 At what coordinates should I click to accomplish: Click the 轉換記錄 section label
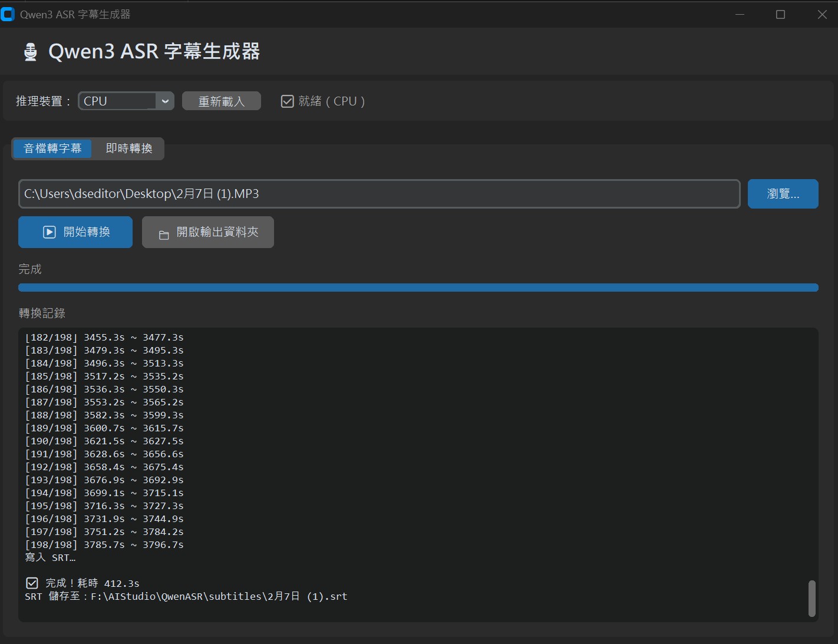coord(42,313)
